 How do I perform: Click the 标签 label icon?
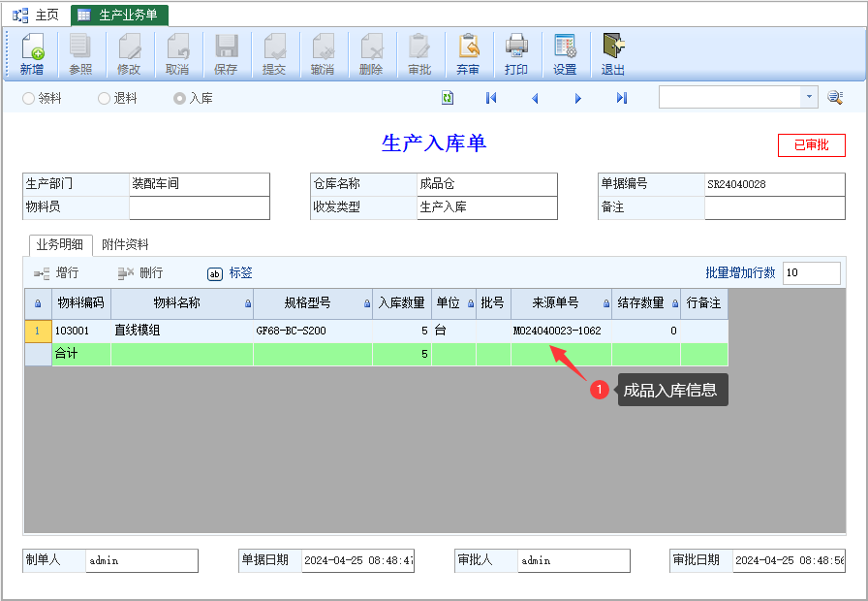coord(215,273)
